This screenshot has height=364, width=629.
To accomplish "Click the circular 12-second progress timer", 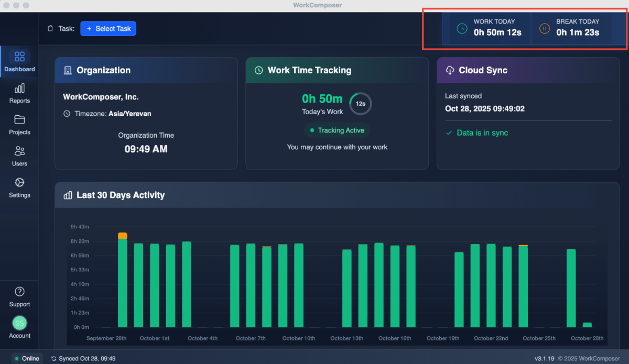I will (x=360, y=104).
